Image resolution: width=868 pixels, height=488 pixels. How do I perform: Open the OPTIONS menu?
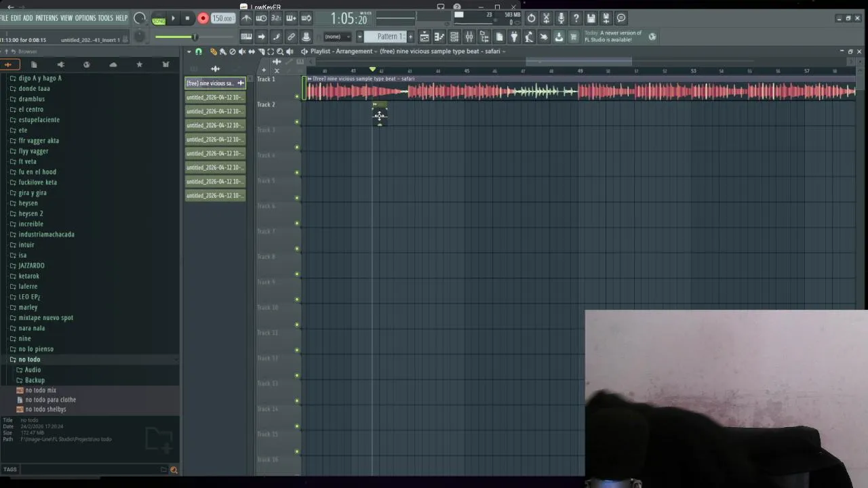[x=85, y=18]
